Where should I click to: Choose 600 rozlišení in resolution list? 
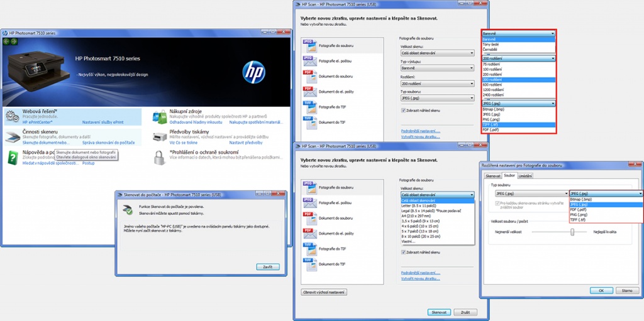[x=519, y=85]
